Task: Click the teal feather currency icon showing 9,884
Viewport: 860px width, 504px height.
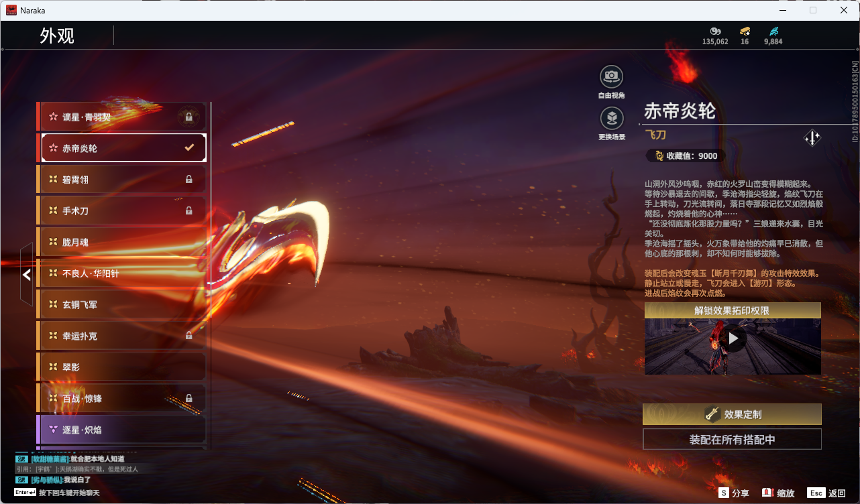Action: tap(773, 31)
